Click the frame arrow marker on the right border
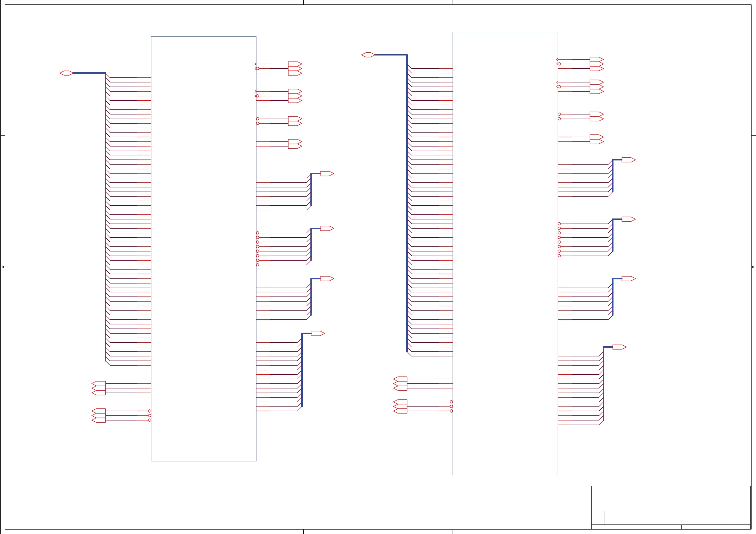Screen dimensions: 756x534 [753, 267]
